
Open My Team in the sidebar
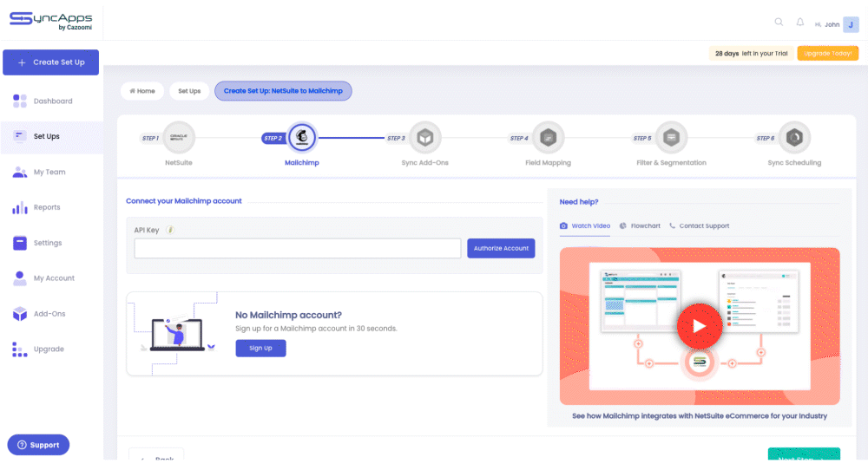tap(49, 172)
